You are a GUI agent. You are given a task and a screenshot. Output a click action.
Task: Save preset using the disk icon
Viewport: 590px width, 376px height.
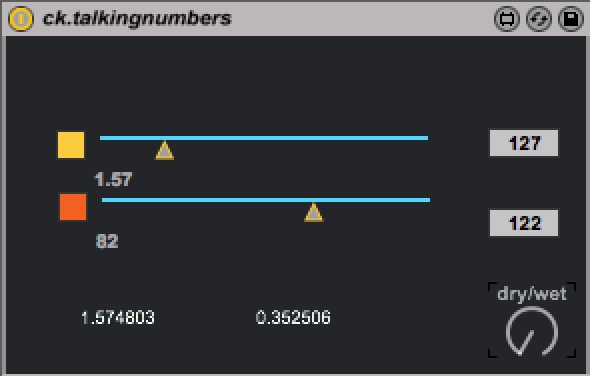(x=570, y=18)
